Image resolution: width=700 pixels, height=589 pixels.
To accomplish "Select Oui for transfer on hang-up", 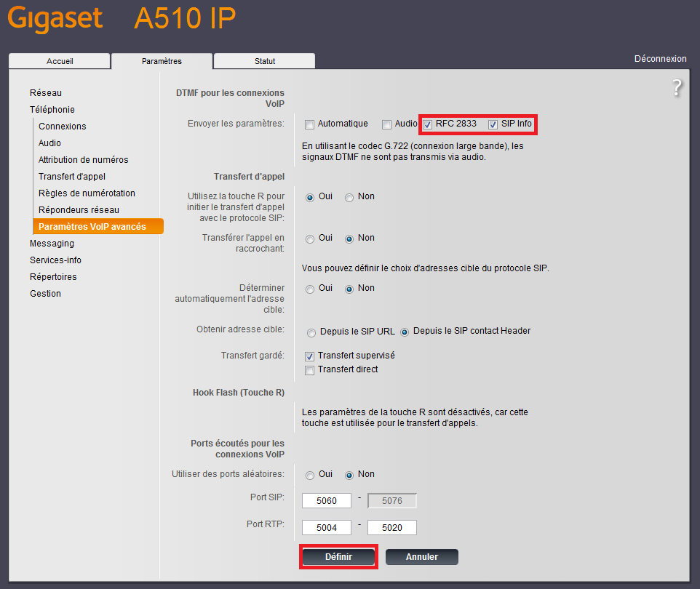I will (310, 239).
